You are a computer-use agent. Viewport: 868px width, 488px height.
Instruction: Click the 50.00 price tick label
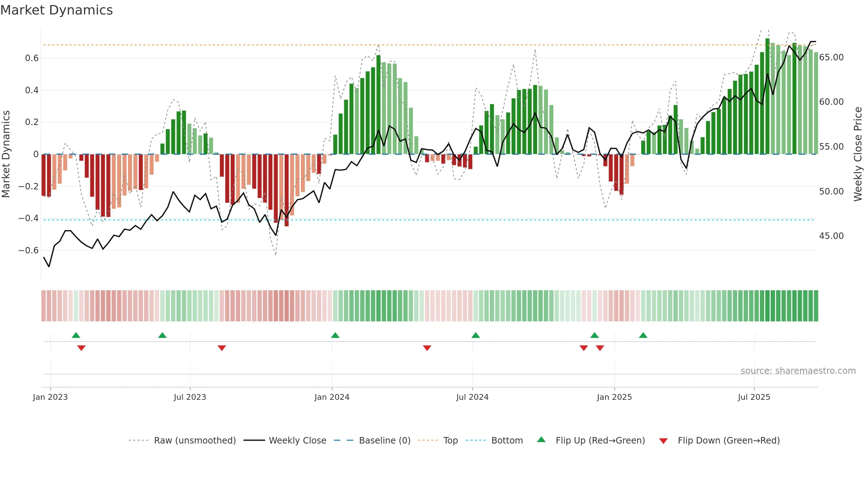point(831,191)
